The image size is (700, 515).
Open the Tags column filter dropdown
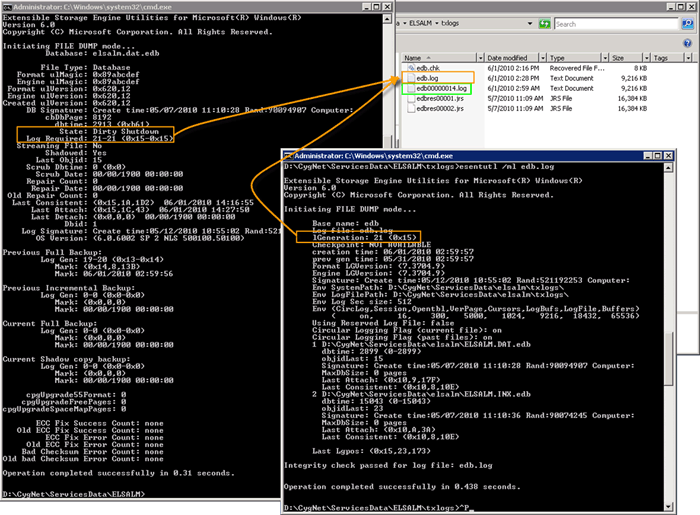click(x=688, y=58)
